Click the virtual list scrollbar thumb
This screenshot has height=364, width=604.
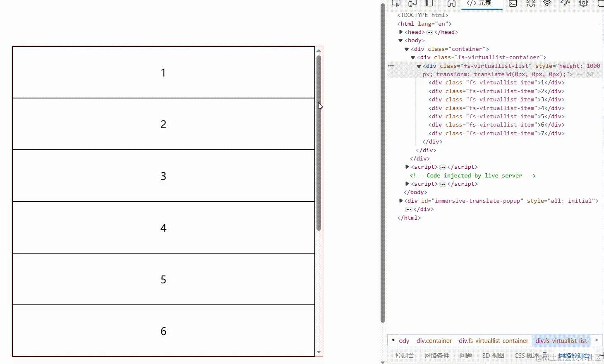click(x=319, y=143)
